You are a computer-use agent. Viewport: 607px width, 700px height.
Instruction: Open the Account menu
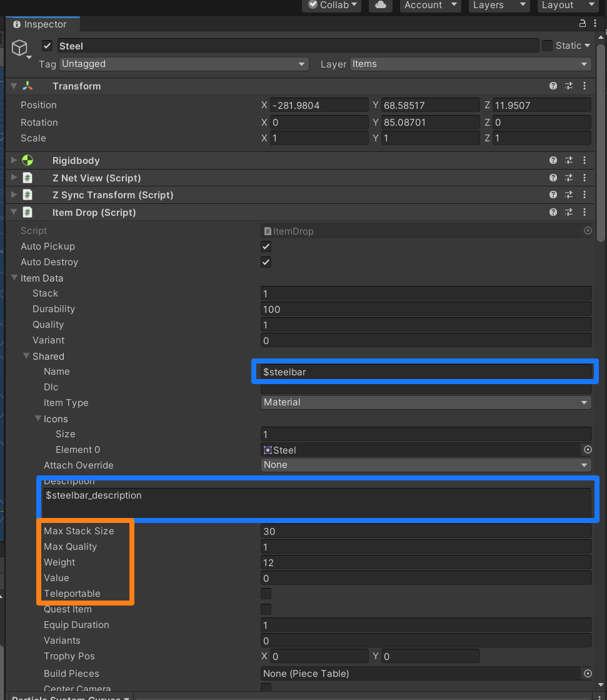point(430,5)
